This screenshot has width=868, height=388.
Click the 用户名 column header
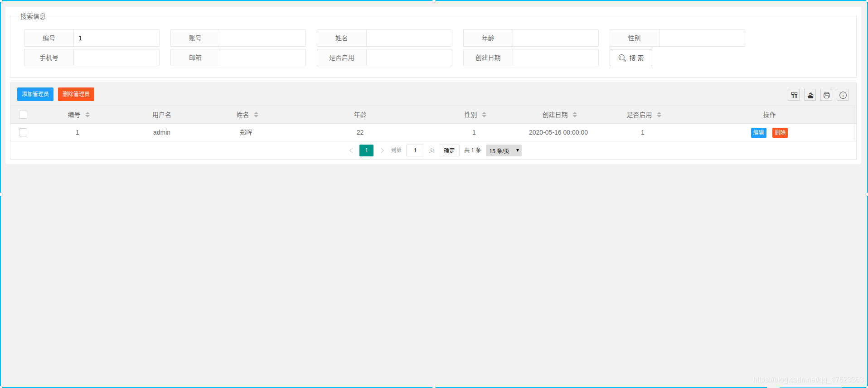pos(162,115)
